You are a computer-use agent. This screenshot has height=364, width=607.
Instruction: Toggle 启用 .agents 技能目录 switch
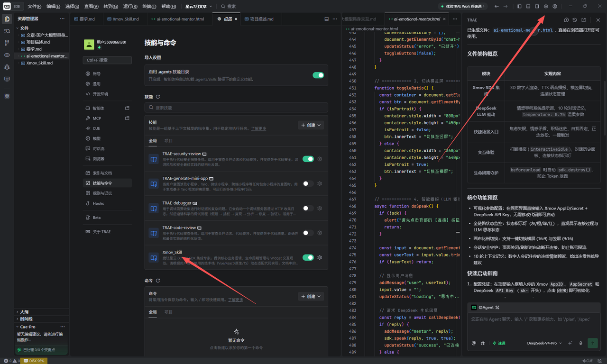[x=318, y=75]
